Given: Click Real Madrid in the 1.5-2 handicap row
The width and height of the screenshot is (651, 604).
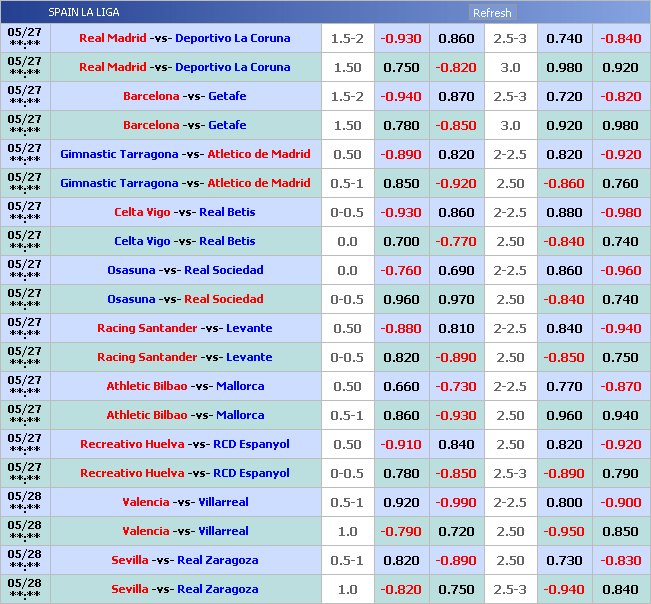Looking at the screenshot, I should click(112, 38).
